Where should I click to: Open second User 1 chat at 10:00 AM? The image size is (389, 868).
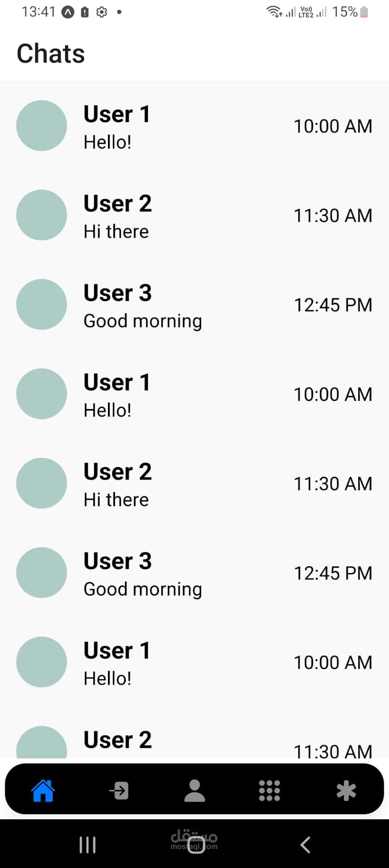tap(194, 394)
